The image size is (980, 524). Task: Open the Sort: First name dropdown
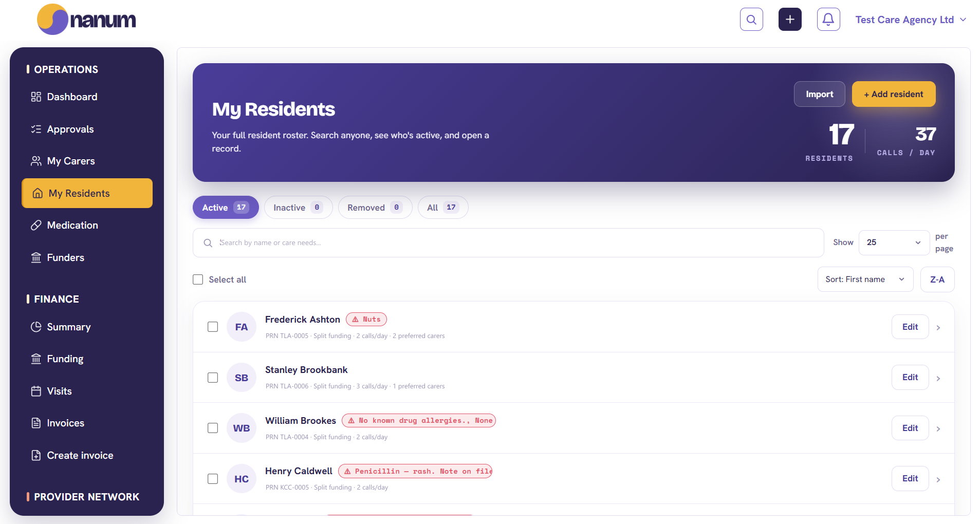[x=865, y=279]
